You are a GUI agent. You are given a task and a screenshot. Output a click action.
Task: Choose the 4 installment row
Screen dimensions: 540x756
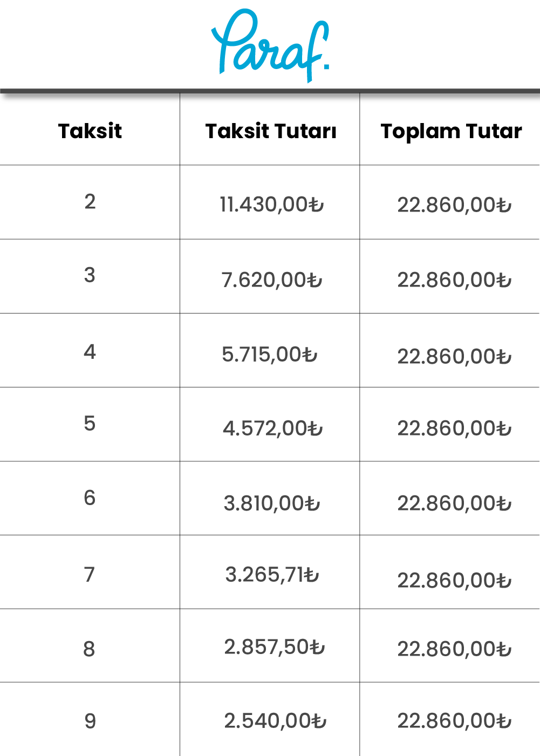pos(270,350)
